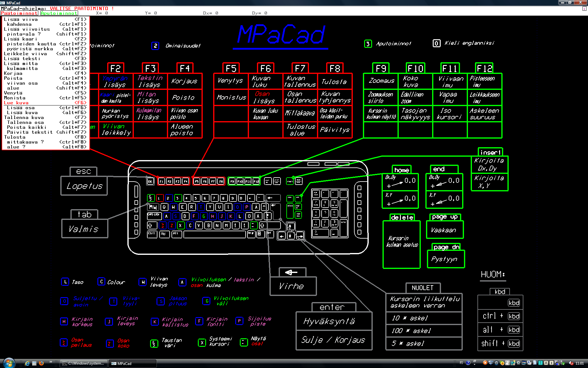Click the green '§' Taustan väri key icon
Viewport: 588px width, 368px height.
[x=154, y=343]
